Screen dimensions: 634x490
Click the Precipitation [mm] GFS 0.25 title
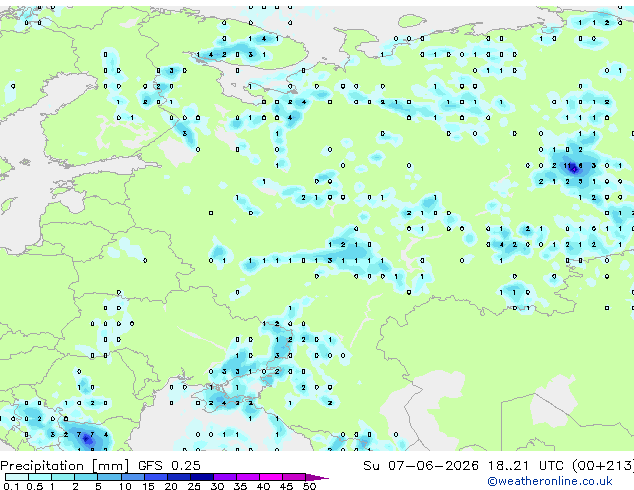click(100, 466)
